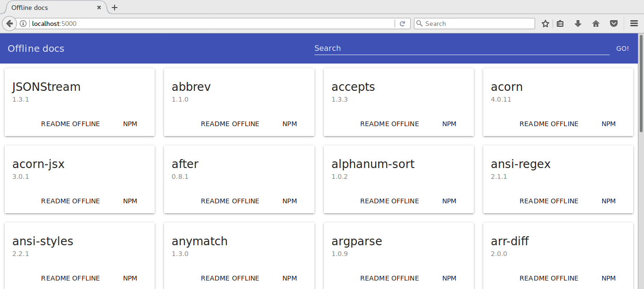The height and width of the screenshot is (289, 644).
Task: Go back using browser back arrow
Action: tap(9, 24)
